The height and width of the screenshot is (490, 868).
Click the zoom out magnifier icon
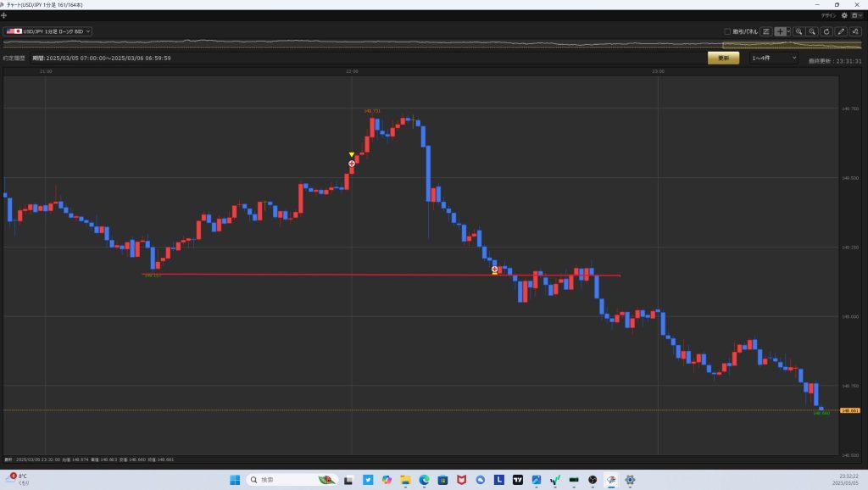[x=812, y=31]
